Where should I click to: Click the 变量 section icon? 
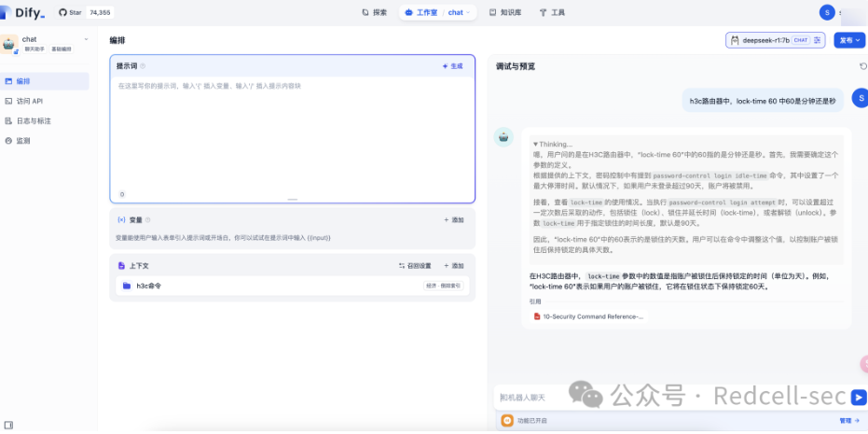pos(121,220)
